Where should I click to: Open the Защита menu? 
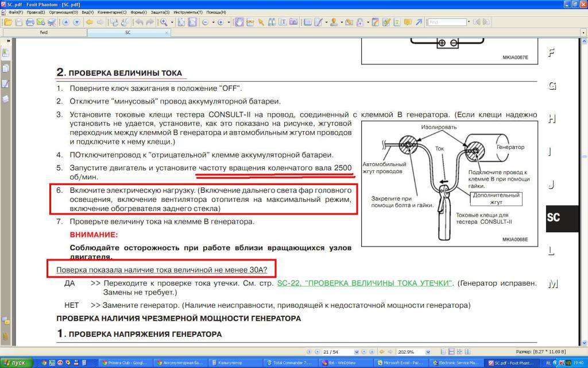point(160,13)
